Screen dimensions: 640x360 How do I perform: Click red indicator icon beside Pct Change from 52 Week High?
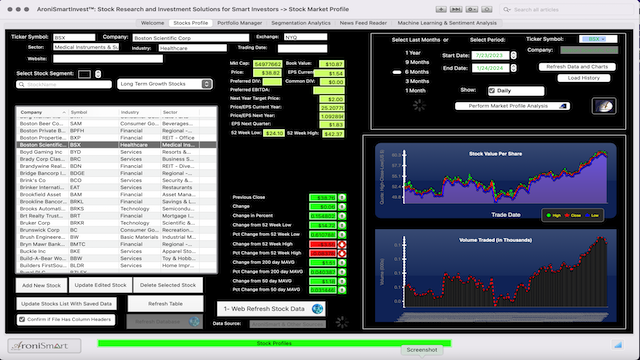[342, 253]
